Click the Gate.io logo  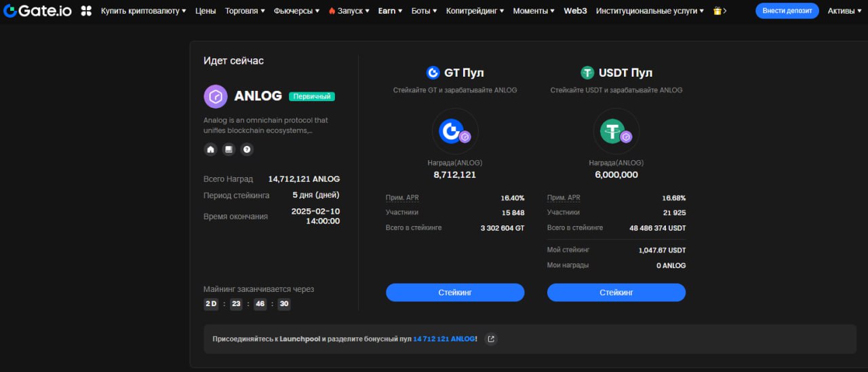37,11
